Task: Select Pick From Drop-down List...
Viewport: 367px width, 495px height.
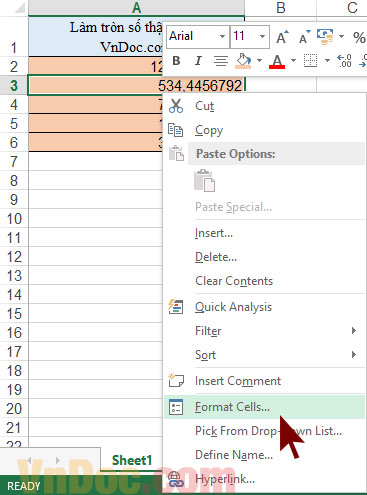Action: coord(264,431)
